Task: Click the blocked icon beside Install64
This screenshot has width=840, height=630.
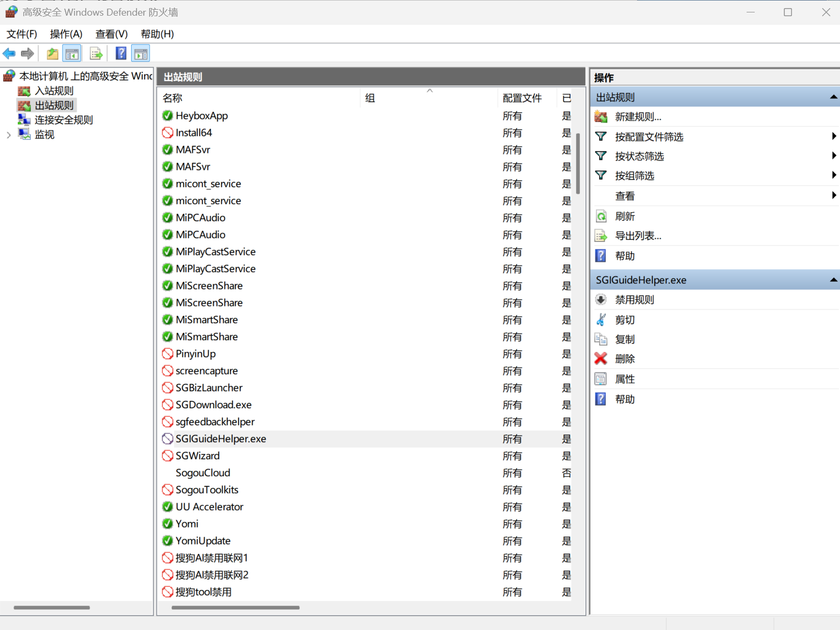Action: click(167, 132)
